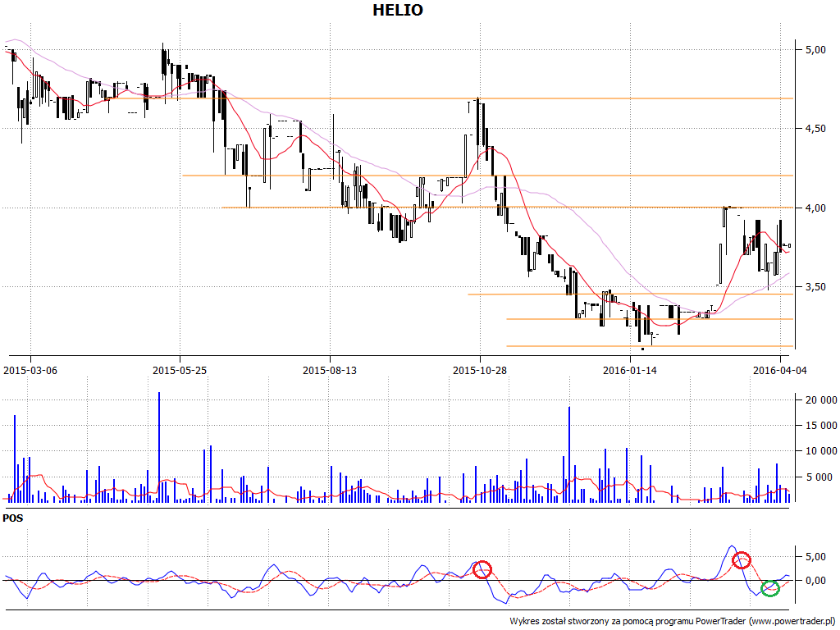Click the 0,00 POS axis label
The image size is (840, 630).
coord(815,581)
